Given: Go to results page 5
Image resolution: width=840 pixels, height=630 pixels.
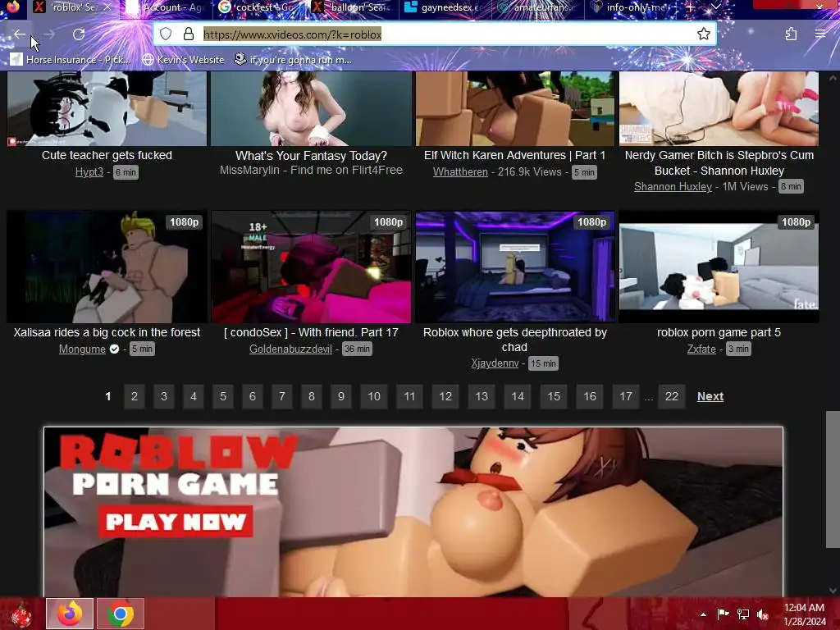Looking at the screenshot, I should coord(223,396).
